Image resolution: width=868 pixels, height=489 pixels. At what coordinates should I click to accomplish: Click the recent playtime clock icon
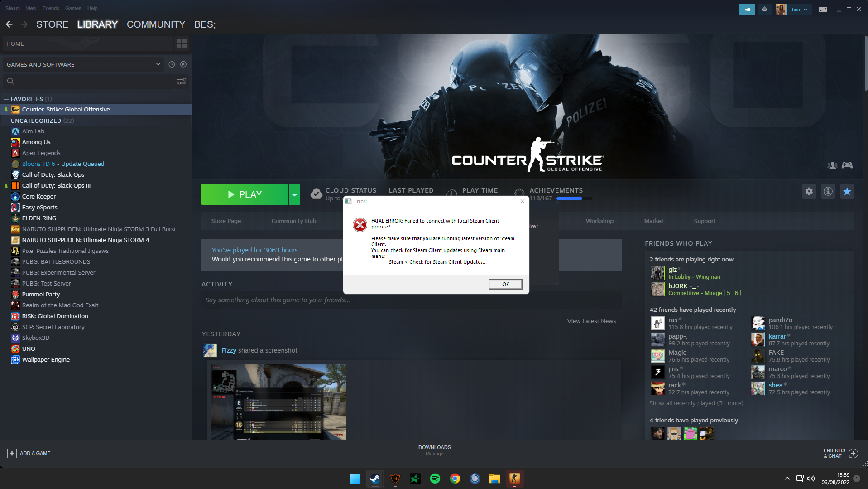point(172,64)
